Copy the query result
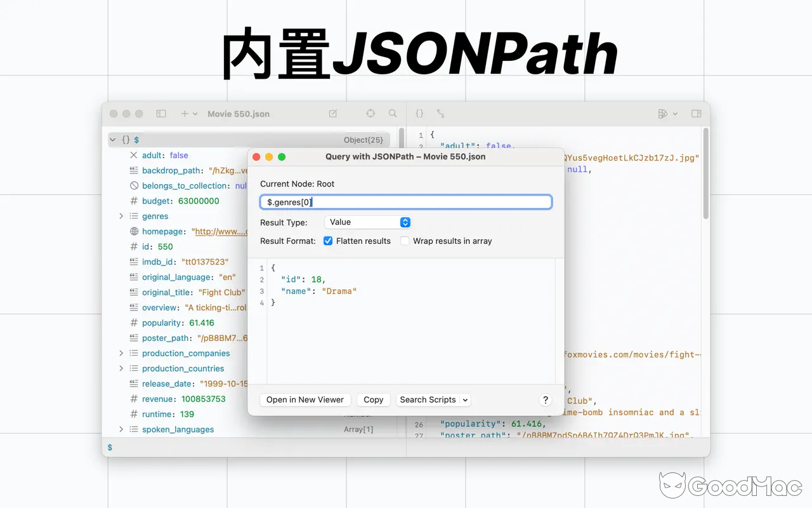The image size is (812, 508). (373, 399)
